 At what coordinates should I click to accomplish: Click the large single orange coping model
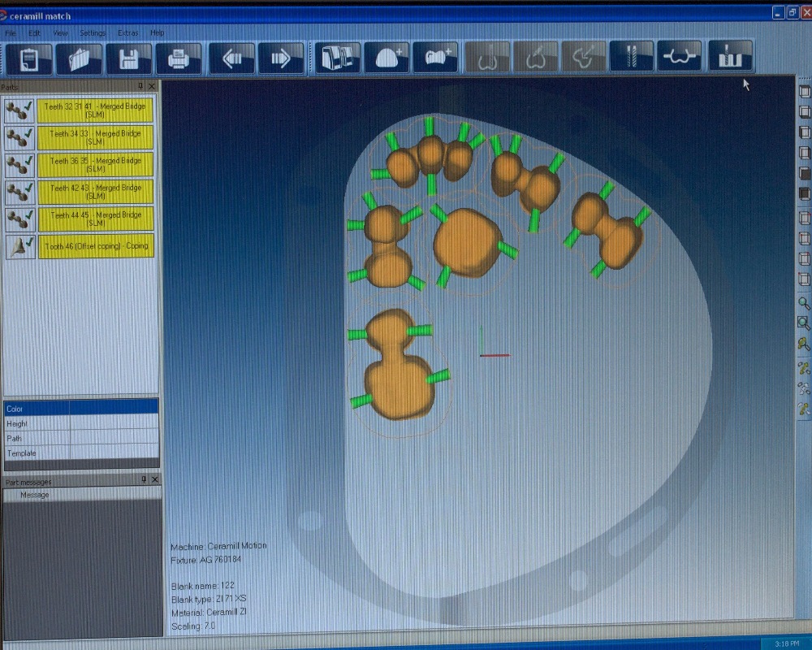pyautogui.click(x=465, y=242)
